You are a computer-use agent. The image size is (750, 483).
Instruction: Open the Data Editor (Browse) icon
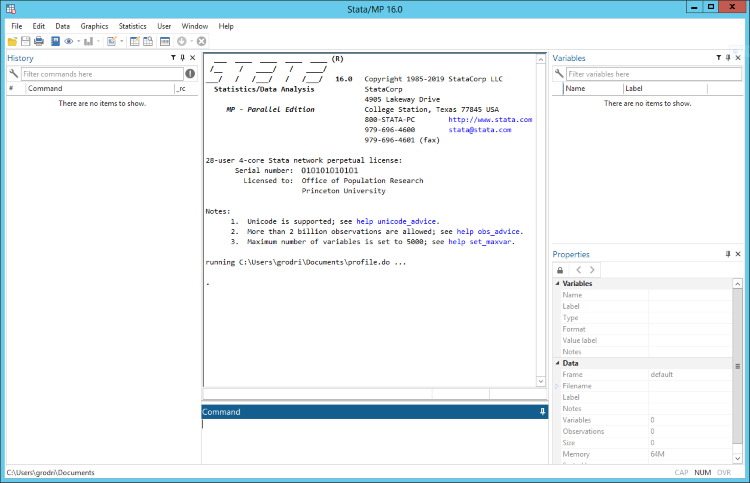(148, 42)
